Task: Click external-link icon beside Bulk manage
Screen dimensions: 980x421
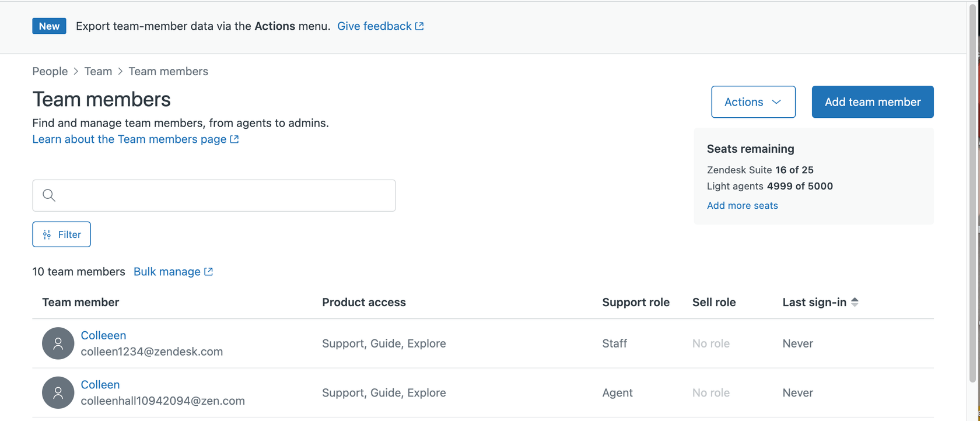Action: [208, 272]
